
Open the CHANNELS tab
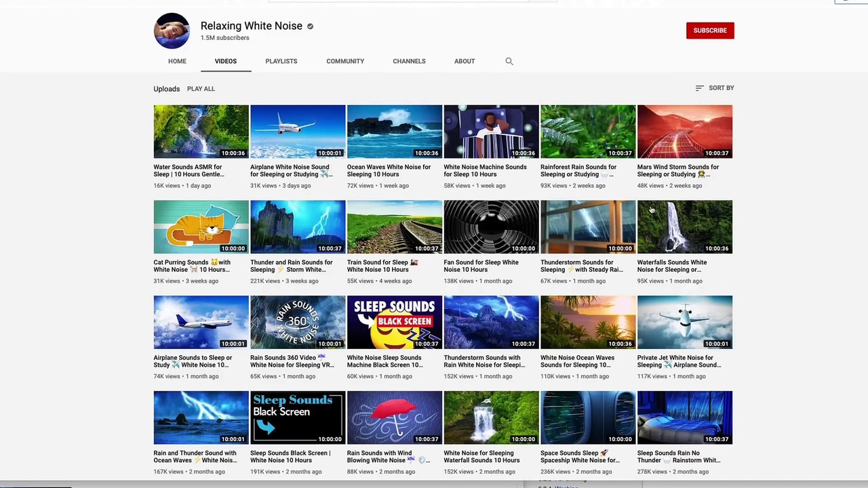click(409, 61)
